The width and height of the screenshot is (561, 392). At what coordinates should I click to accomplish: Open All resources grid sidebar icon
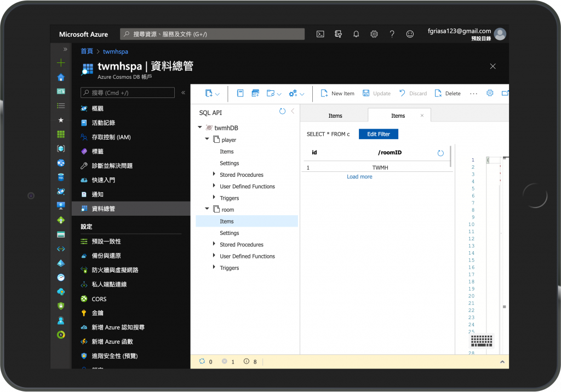pyautogui.click(x=61, y=134)
